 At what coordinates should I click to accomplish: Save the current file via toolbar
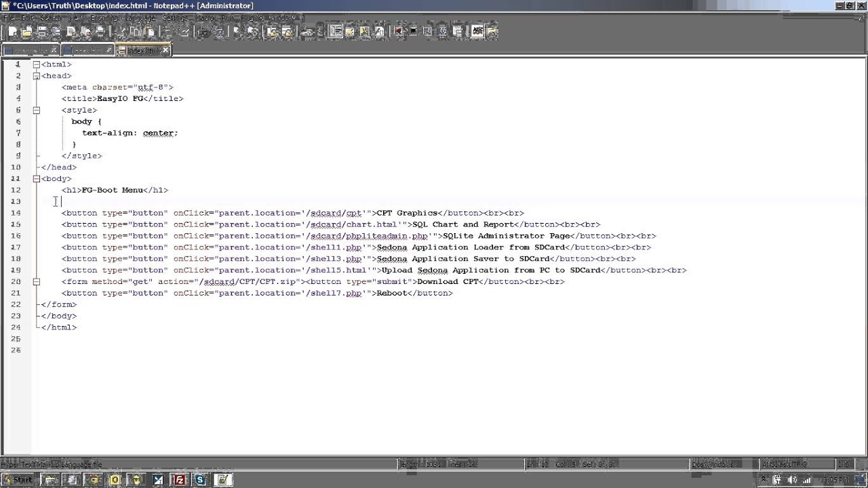(x=41, y=31)
